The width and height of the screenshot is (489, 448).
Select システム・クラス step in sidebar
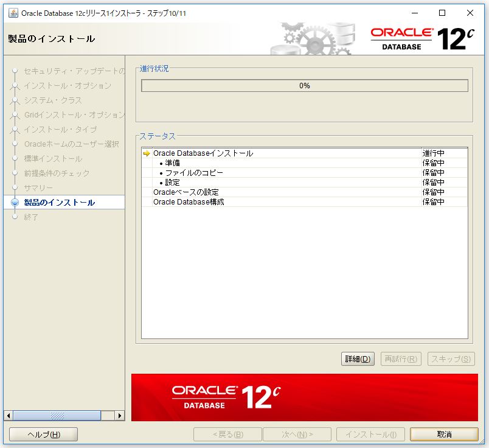point(53,100)
